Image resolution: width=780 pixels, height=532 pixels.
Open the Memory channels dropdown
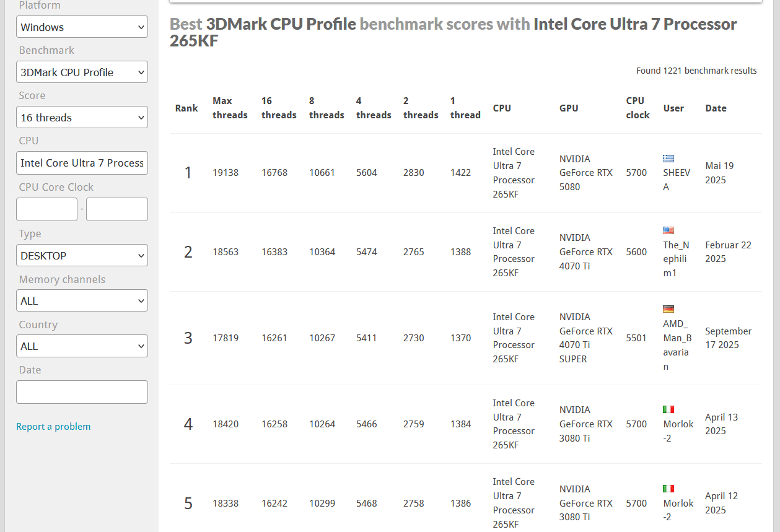(82, 301)
